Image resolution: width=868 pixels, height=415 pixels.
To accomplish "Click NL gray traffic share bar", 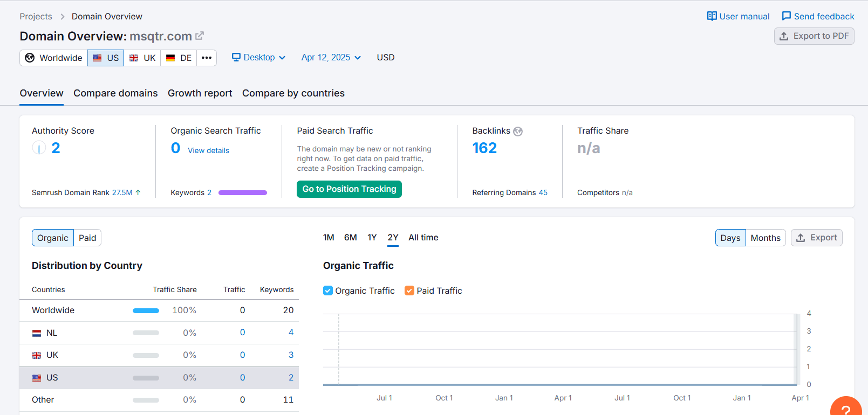I will (x=146, y=333).
